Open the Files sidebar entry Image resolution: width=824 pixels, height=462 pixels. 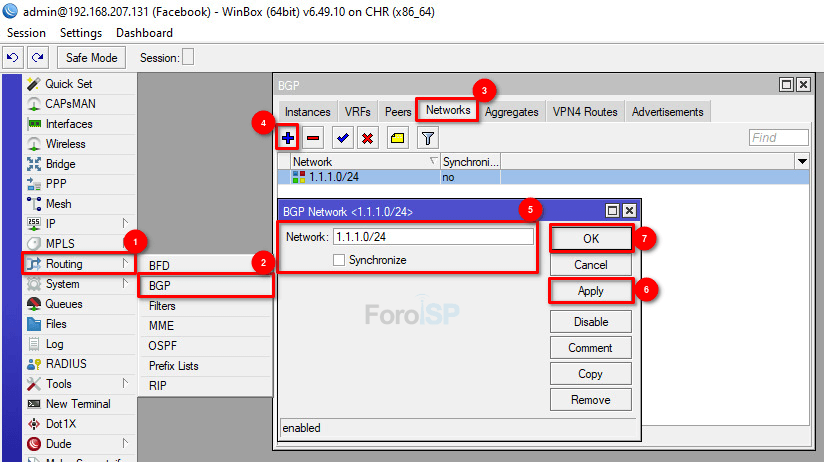(56, 324)
